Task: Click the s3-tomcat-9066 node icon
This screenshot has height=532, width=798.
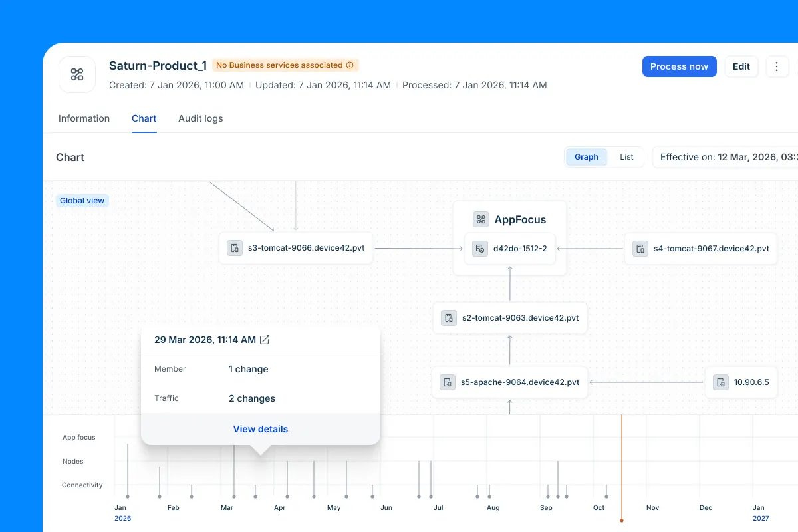Action: click(235, 249)
